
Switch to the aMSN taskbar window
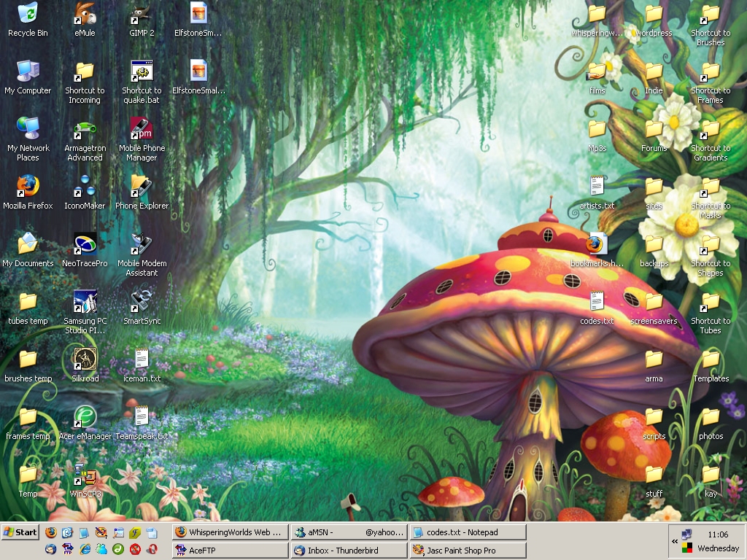click(x=349, y=532)
